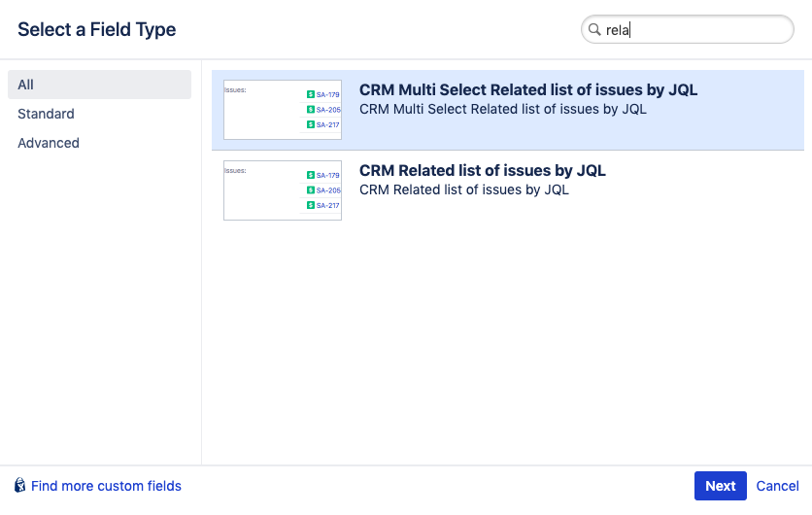Switch to the Standard field category
812x515 pixels.
[46, 114]
